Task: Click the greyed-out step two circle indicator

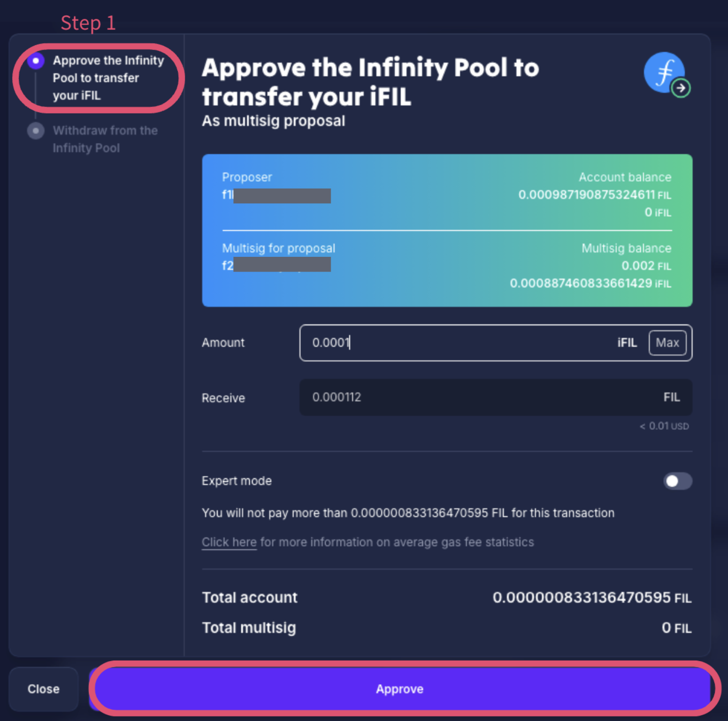Action: click(36, 131)
